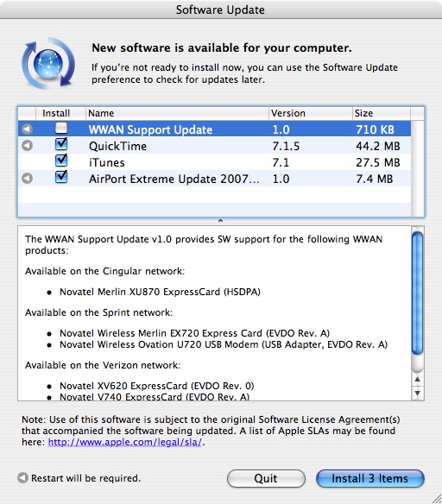Click iTunes version 7.1 cell
Image resolution: width=442 pixels, height=504 pixels.
281,162
